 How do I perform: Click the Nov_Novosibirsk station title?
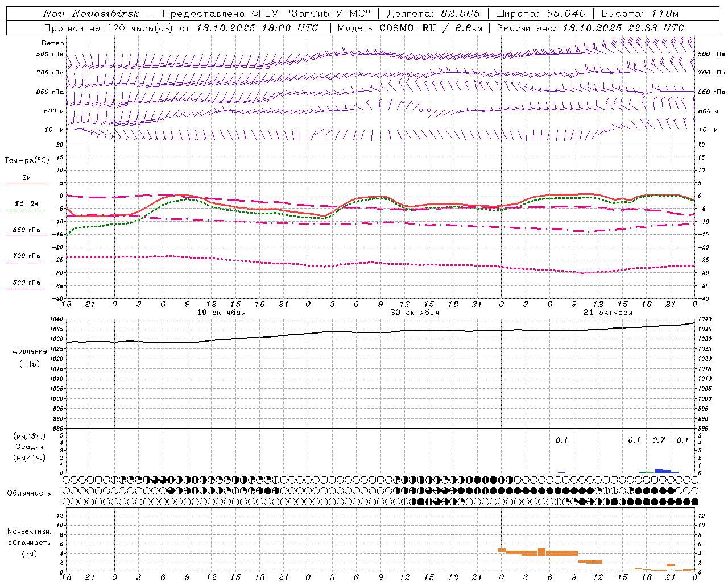[x=92, y=14]
